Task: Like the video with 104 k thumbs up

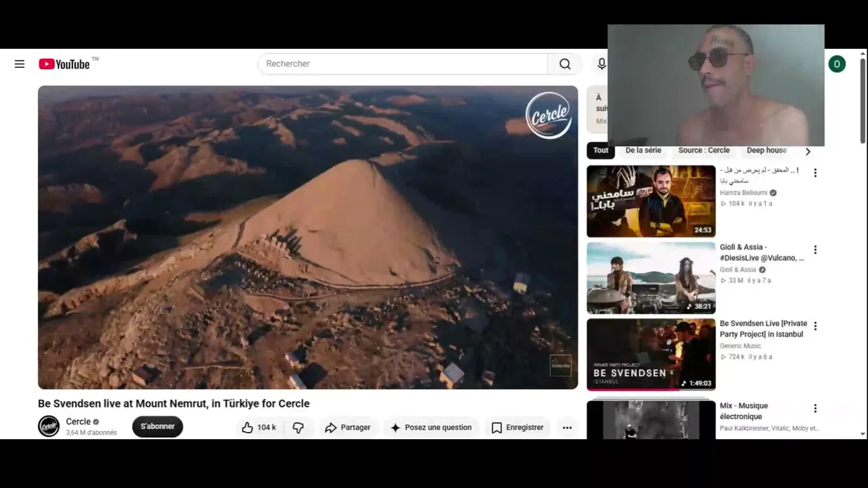Action: pos(259,428)
